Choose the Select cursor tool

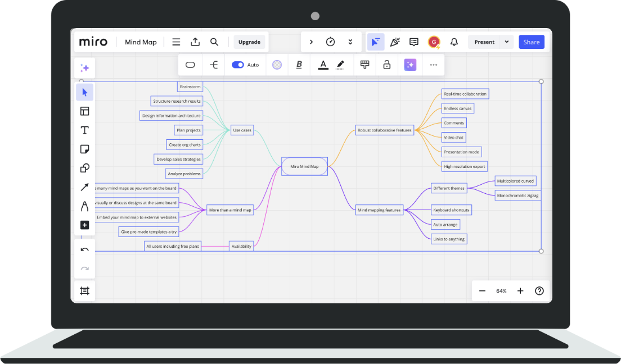pos(85,93)
